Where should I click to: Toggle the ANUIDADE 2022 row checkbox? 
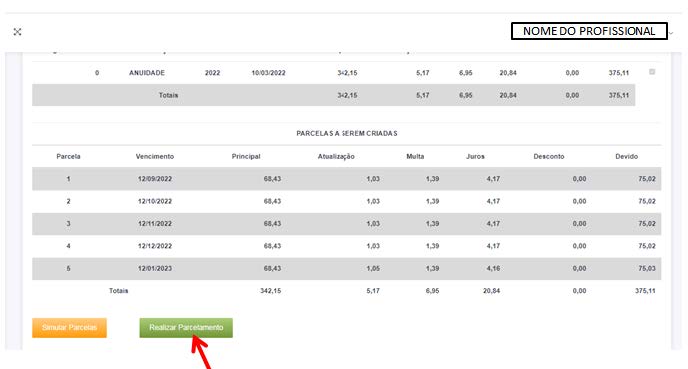(652, 72)
